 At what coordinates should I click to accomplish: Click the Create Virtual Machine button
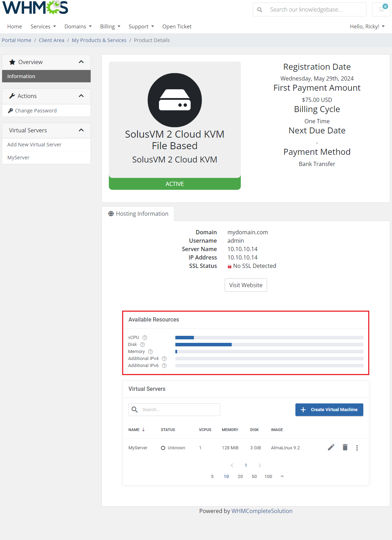[329, 410]
